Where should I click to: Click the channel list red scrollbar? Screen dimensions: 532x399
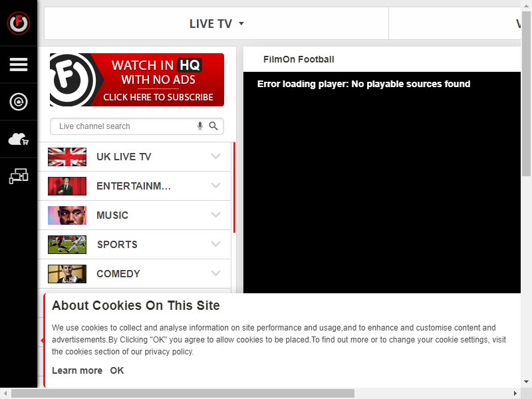click(234, 188)
